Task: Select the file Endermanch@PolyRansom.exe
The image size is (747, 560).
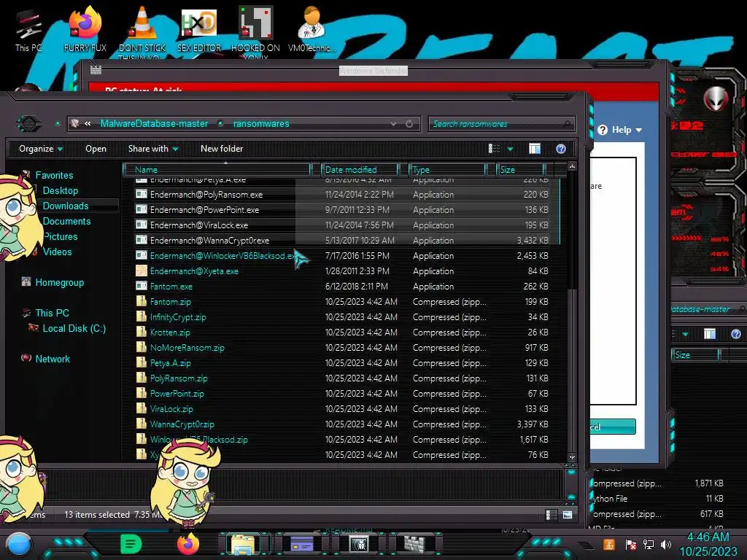Action: point(341,195)
